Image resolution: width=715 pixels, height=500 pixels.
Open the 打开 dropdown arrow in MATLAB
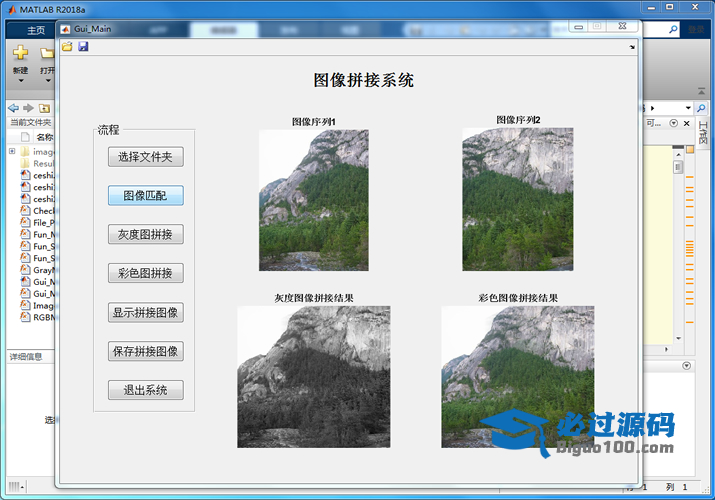48,81
